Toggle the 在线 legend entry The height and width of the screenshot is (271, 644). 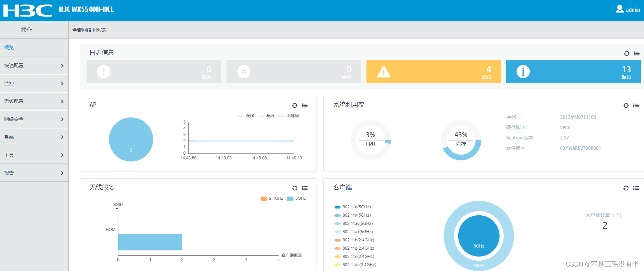pyautogui.click(x=245, y=116)
